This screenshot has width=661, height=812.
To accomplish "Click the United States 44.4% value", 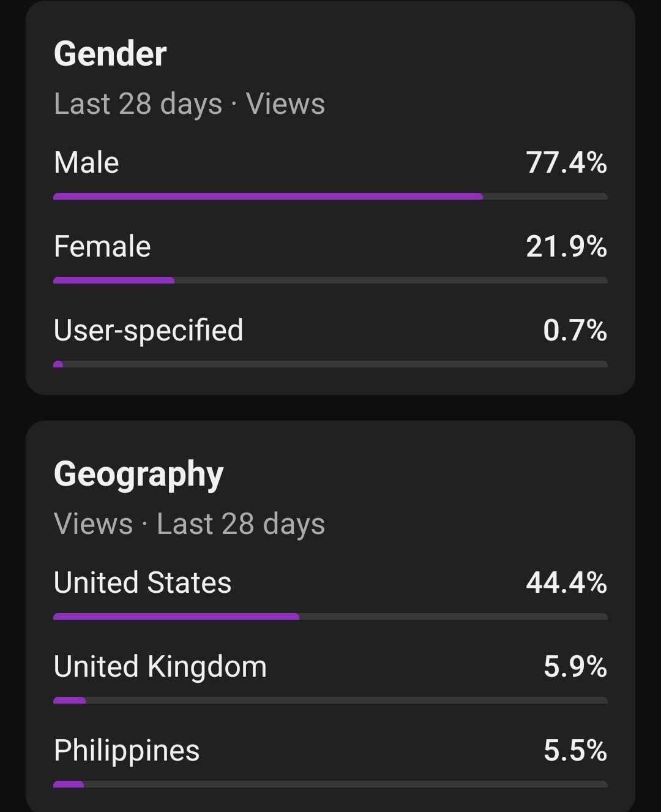I will [566, 583].
